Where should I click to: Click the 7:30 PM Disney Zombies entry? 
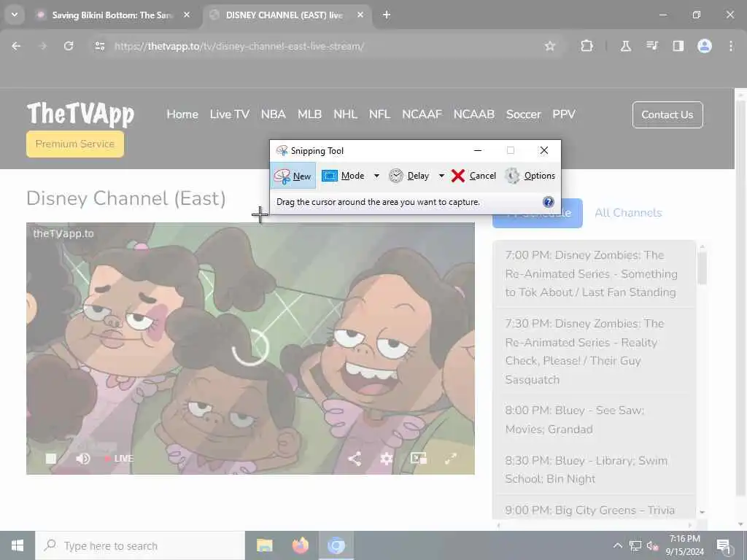(594, 351)
